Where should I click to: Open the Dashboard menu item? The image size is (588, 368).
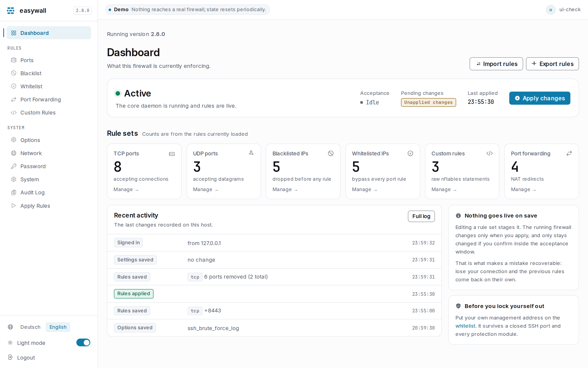click(49, 33)
